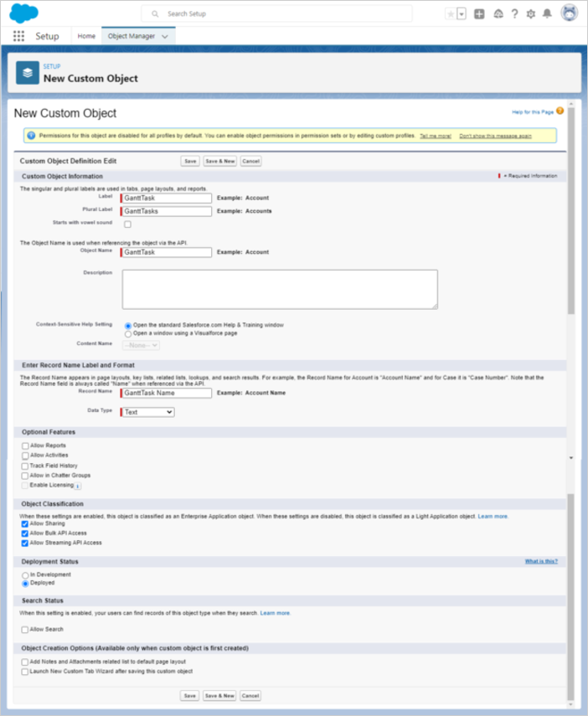
Task: Click the Salesforce cloud logo
Action: [23, 13]
